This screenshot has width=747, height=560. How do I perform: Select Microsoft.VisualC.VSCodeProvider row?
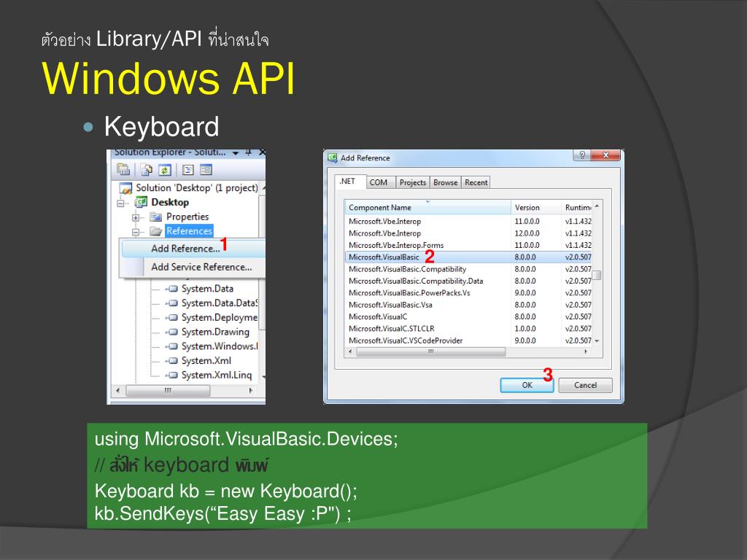pos(468,341)
